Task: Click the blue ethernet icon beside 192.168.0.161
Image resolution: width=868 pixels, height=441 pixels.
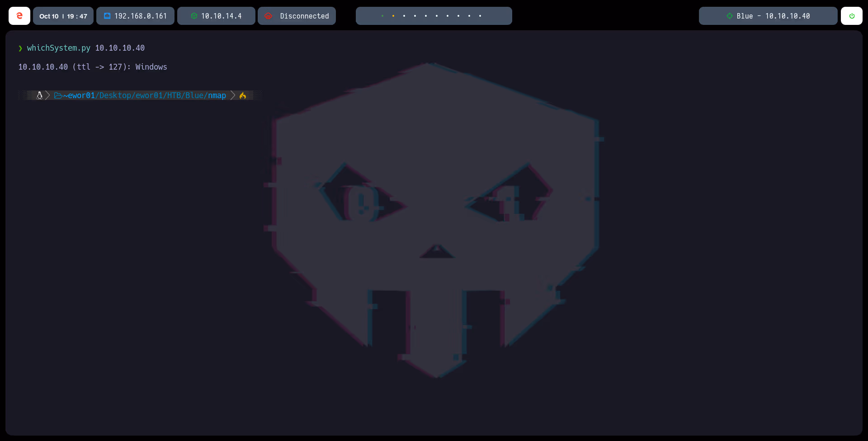Action: 107,16
